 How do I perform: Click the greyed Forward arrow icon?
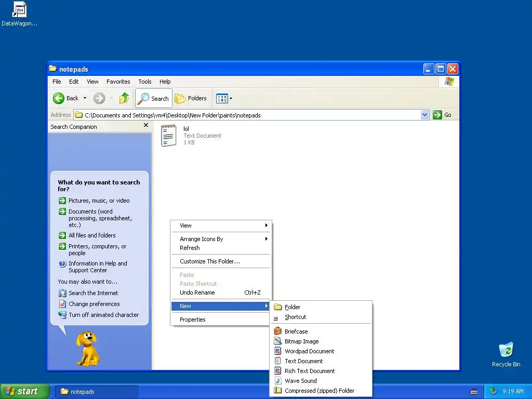click(x=99, y=98)
